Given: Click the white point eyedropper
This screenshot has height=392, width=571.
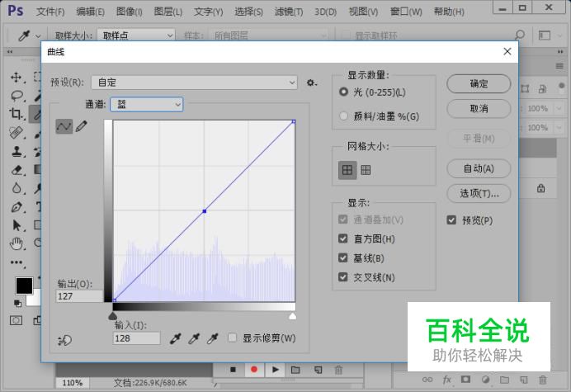Looking at the screenshot, I should click(x=212, y=339).
